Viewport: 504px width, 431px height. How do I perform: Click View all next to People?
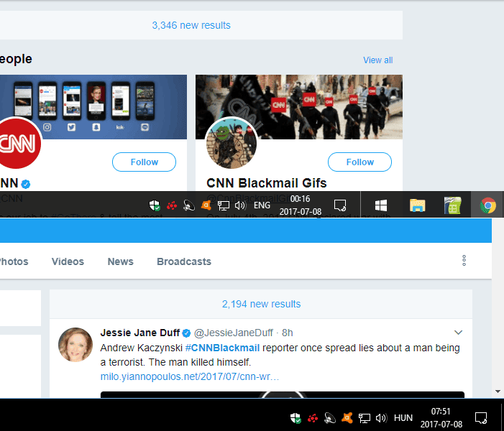(x=377, y=60)
